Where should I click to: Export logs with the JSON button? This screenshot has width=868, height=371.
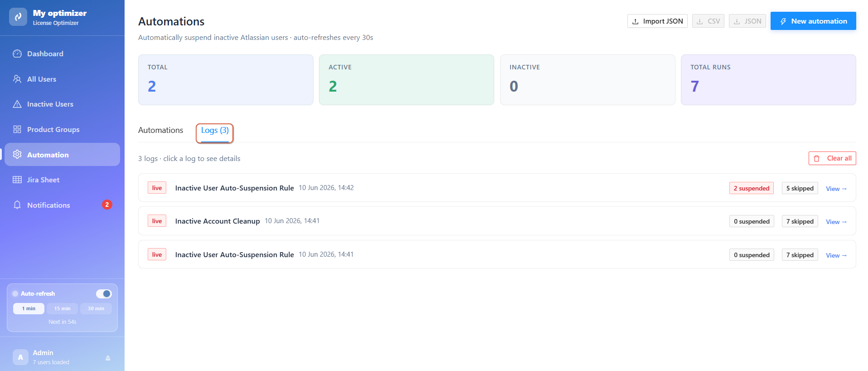tap(747, 21)
